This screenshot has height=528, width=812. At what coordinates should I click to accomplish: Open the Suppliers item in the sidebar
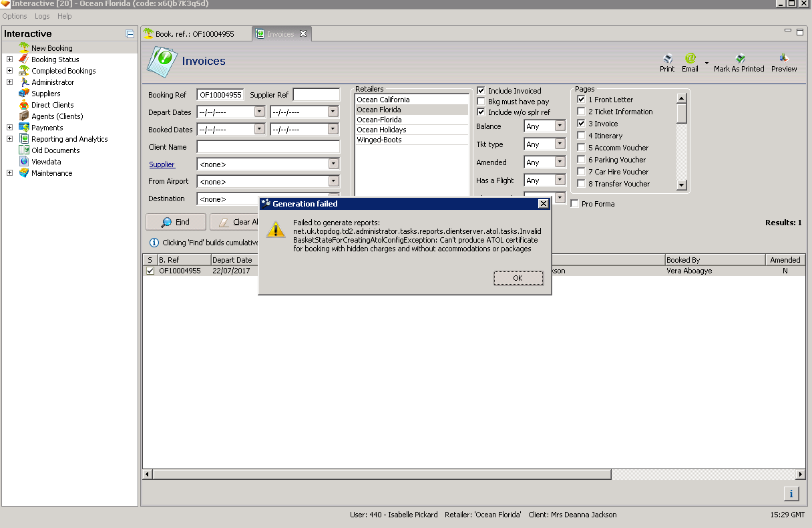pyautogui.click(x=45, y=94)
